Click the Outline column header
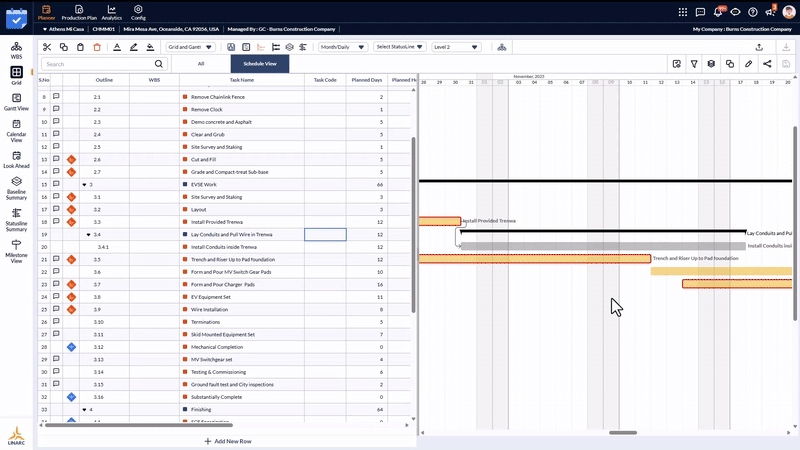The image size is (800, 450). coord(104,80)
